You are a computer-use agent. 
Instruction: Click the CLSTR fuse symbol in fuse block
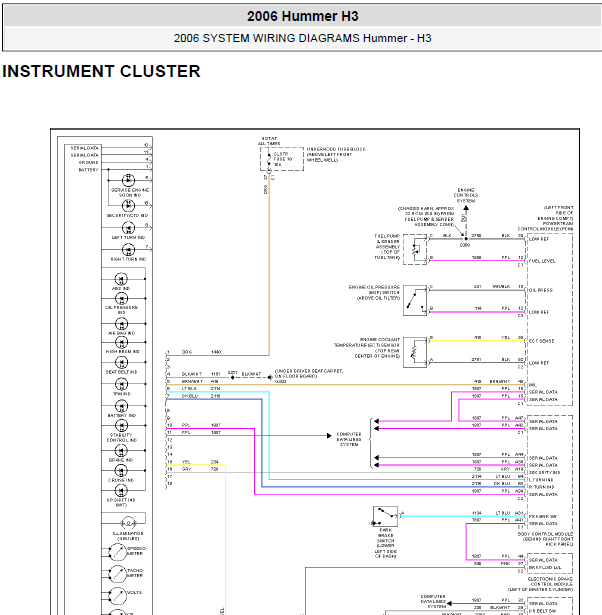pos(269,159)
